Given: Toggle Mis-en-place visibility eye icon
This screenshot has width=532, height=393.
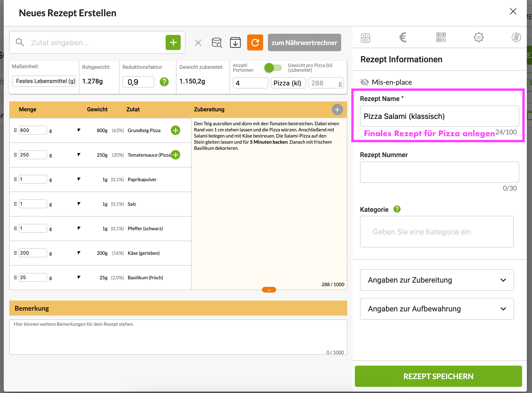Looking at the screenshot, I should [364, 82].
